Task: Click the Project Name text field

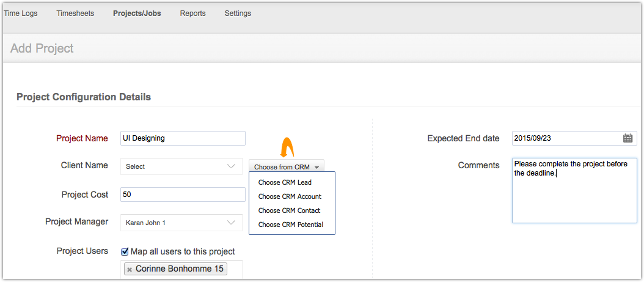Action: point(183,138)
